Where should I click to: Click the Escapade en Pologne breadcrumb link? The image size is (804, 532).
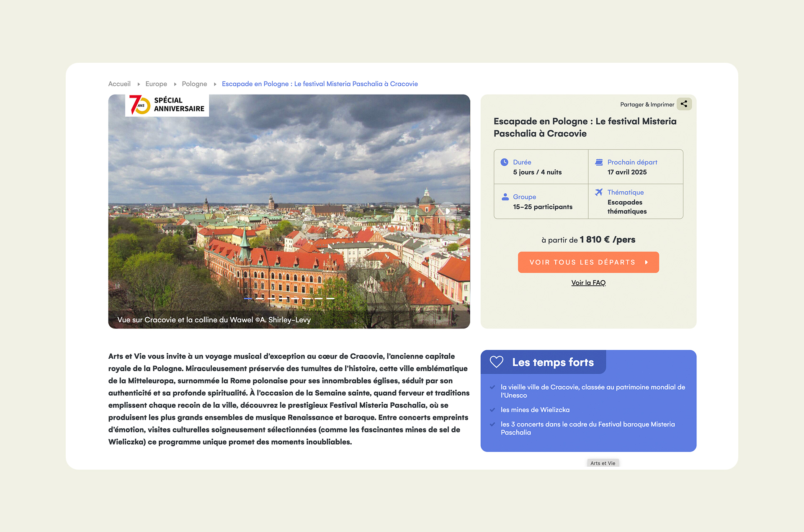pyautogui.click(x=320, y=84)
